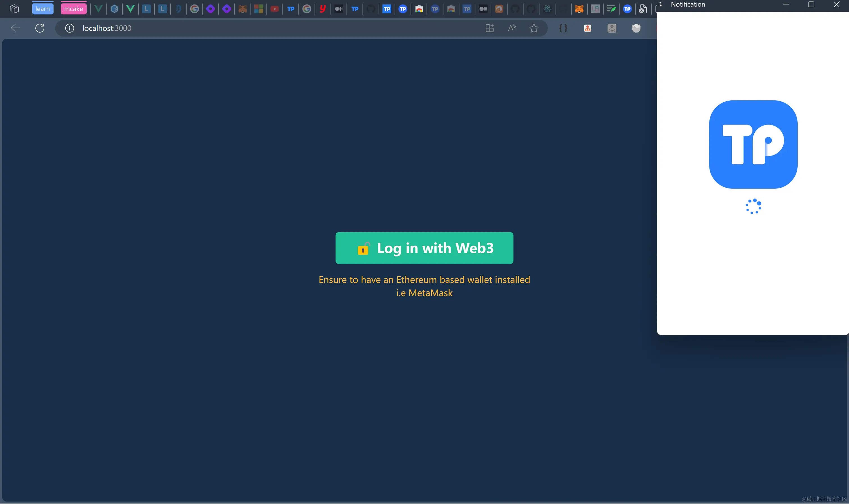Reload the localhost page
This screenshot has width=849, height=504.
tap(40, 28)
